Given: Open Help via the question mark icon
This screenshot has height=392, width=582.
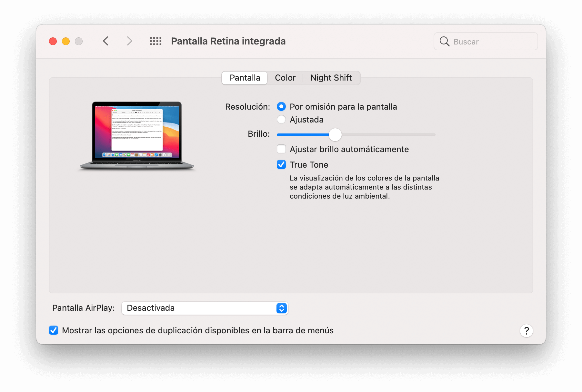Looking at the screenshot, I should pyautogui.click(x=526, y=330).
